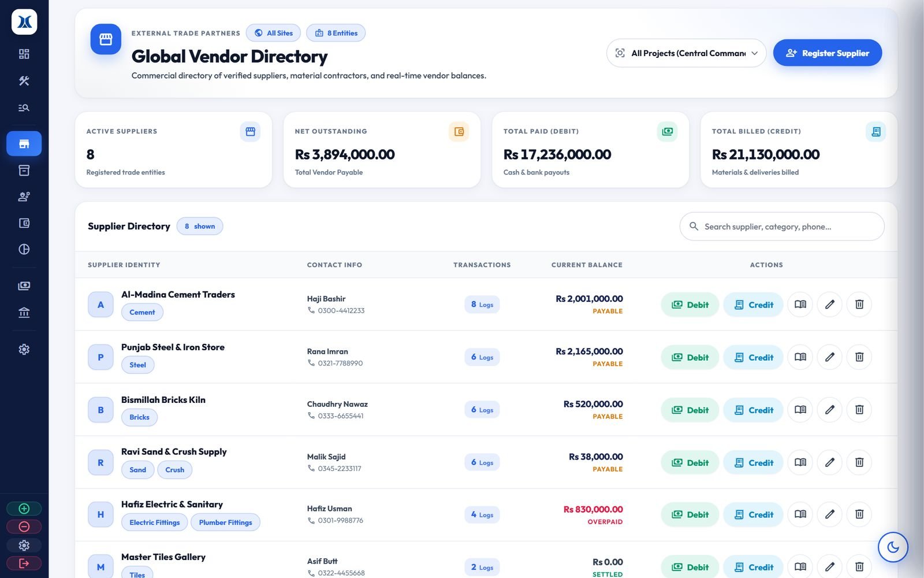
Task: Click Debit for Al-Madina Cement Traders
Action: 690,305
